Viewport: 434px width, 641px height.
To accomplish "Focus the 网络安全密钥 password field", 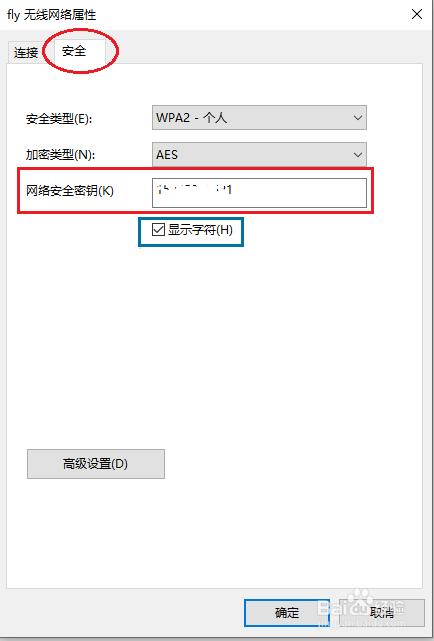I will (x=259, y=193).
